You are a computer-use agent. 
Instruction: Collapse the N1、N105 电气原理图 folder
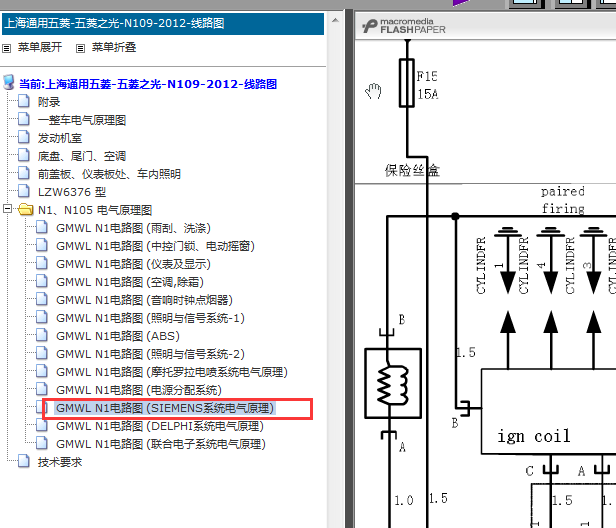click(x=7, y=209)
